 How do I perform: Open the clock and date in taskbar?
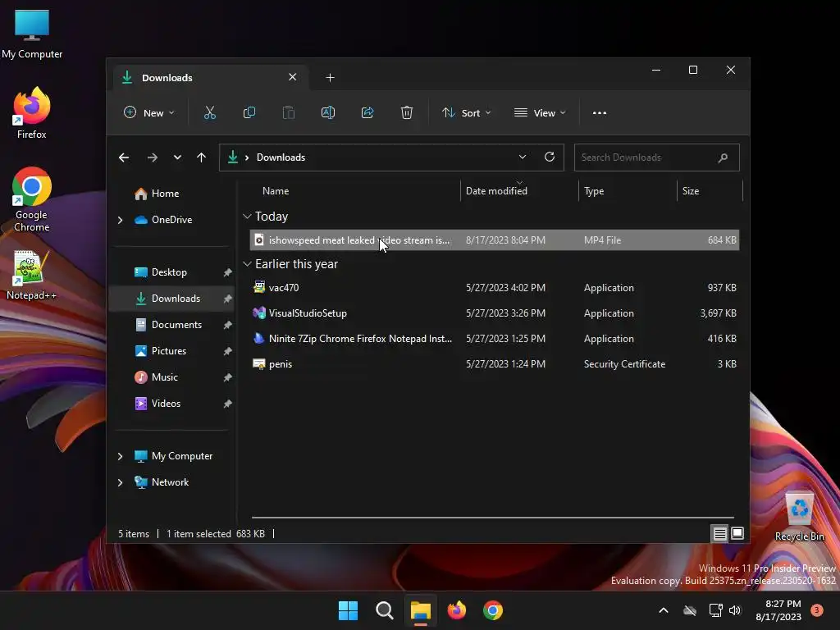(x=778, y=610)
